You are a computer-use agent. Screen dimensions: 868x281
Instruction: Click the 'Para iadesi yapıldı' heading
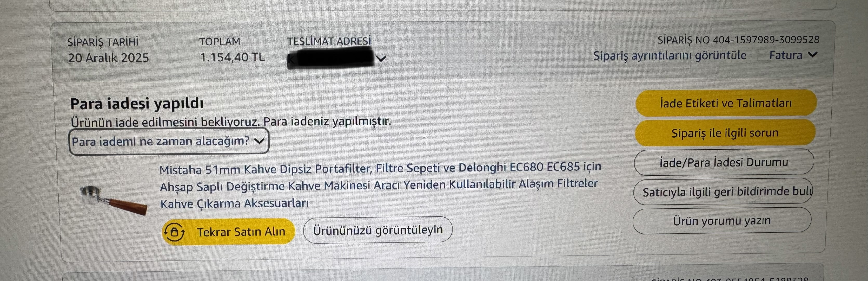click(x=136, y=104)
